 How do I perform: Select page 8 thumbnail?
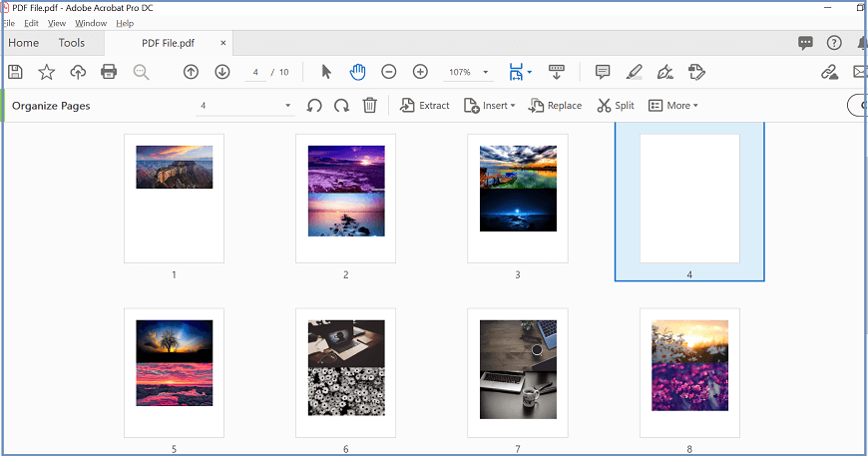pyautogui.click(x=689, y=372)
